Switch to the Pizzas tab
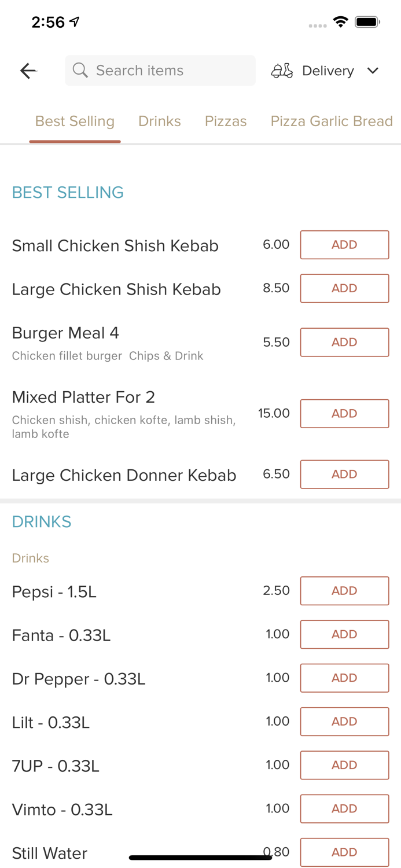 [x=226, y=121]
